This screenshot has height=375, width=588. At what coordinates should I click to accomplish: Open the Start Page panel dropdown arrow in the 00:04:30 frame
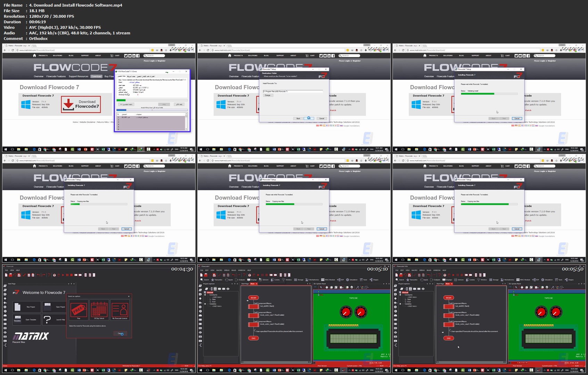(x=68, y=284)
